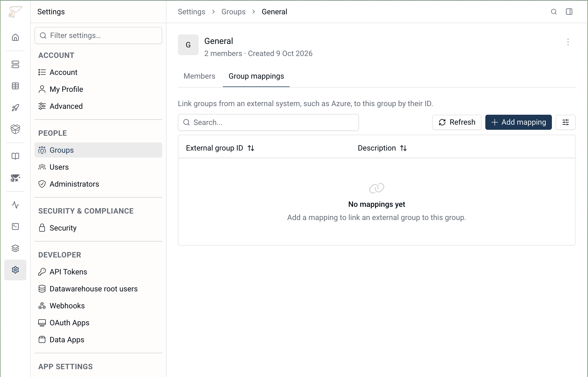Go to Settings breadcrumb link
The image size is (588, 377).
[x=192, y=12]
